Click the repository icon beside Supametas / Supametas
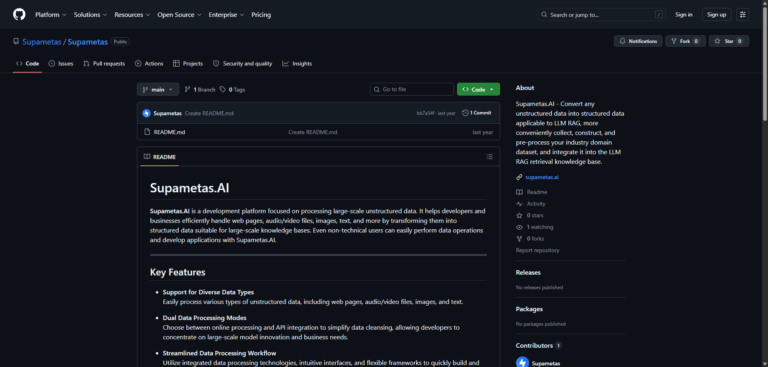Viewport: 768px width, 367px height. click(x=16, y=42)
